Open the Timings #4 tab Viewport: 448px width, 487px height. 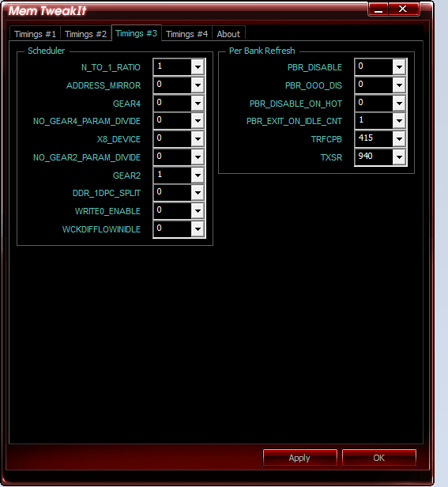pyautogui.click(x=187, y=34)
